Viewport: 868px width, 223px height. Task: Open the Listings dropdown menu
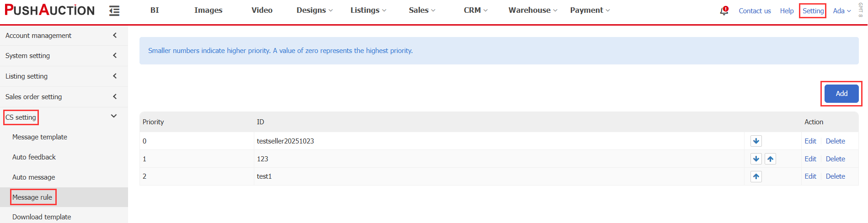pos(368,10)
